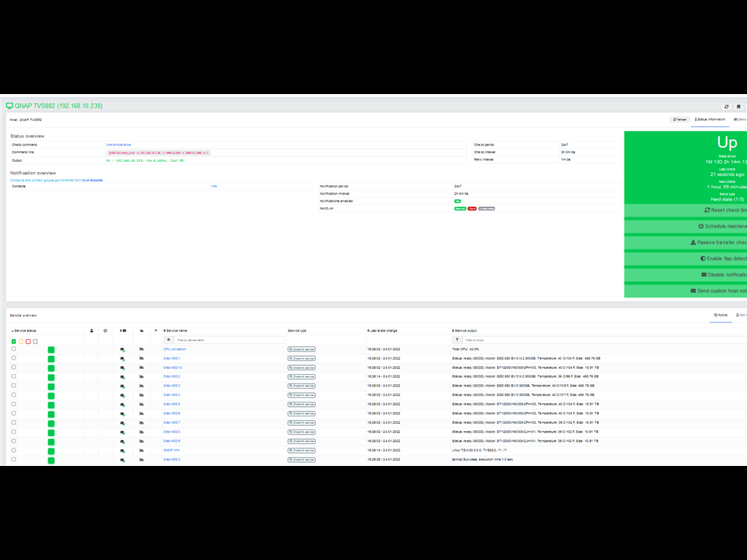Sort by the notifications envelope column header
The height and width of the screenshot is (560, 747).
[x=123, y=330]
